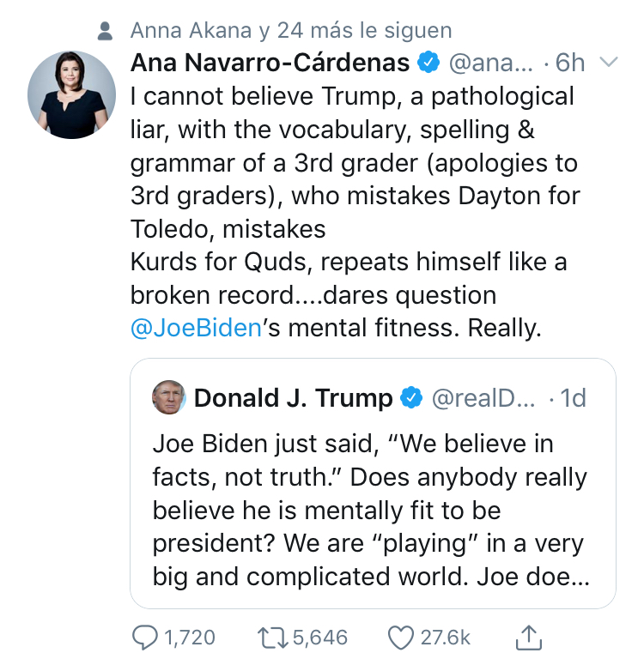Open Donald J. Trump's small avatar
This screenshot has height=659, width=644.
(168, 397)
